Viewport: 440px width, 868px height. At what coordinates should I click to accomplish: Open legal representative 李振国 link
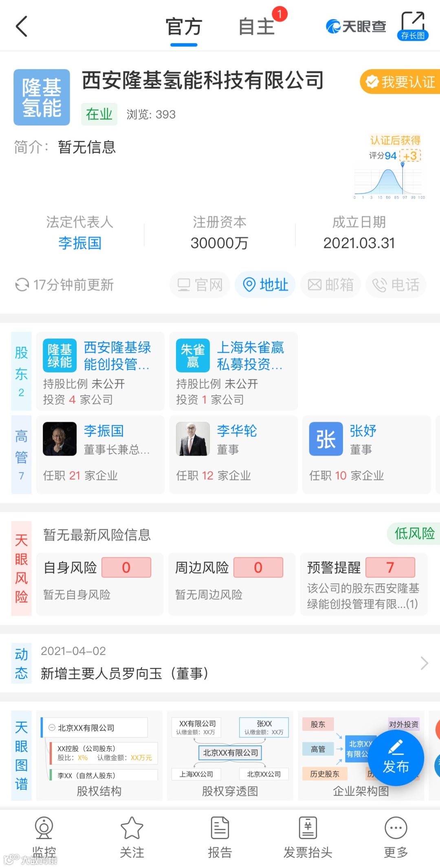point(80,243)
